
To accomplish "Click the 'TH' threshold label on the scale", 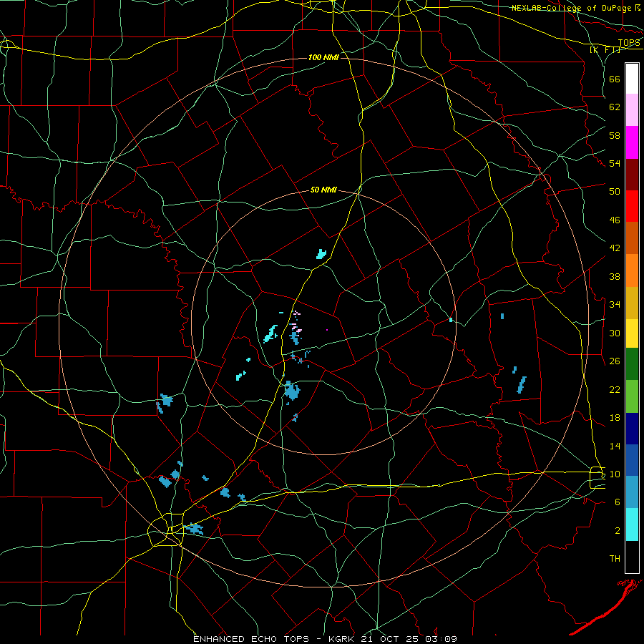I will [x=615, y=559].
